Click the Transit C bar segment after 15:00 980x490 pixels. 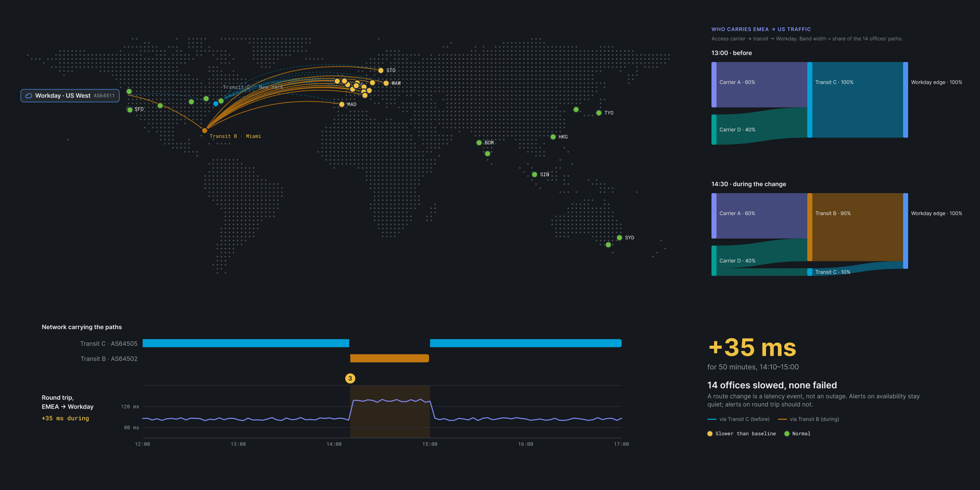526,343
